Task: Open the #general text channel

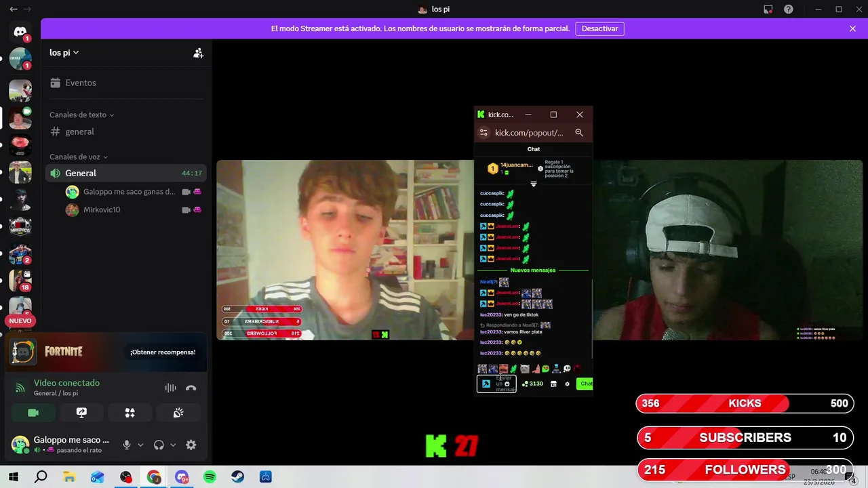Action: click(x=126, y=131)
